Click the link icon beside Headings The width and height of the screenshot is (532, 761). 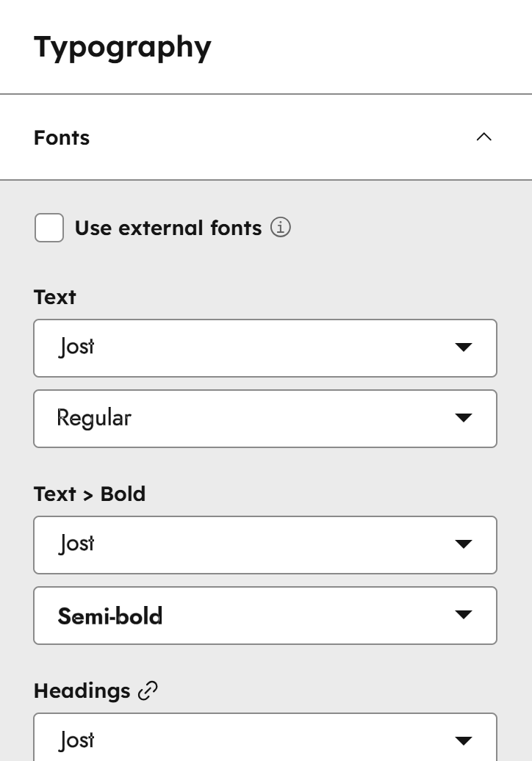(149, 689)
